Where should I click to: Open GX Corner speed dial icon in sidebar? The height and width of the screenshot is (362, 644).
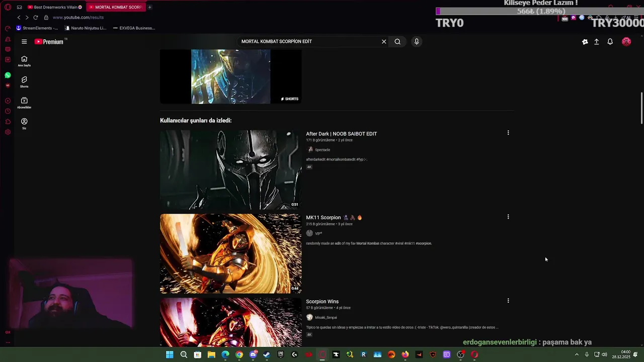click(8, 29)
